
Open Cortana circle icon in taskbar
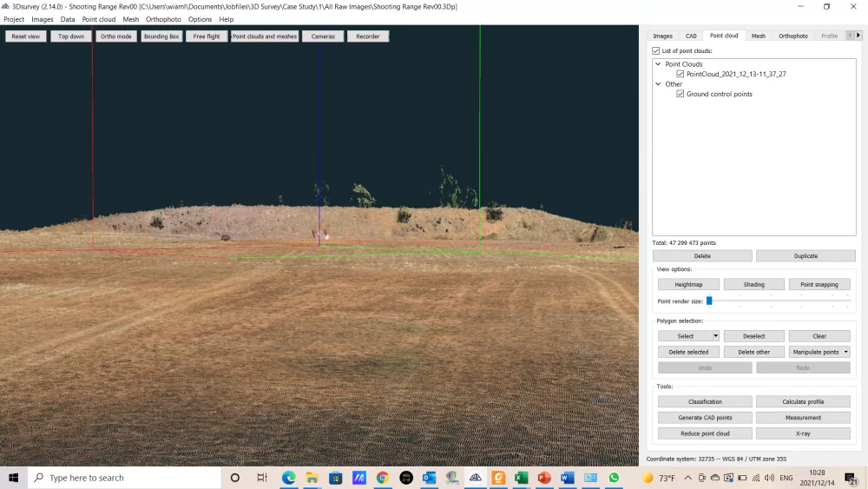tap(234, 478)
